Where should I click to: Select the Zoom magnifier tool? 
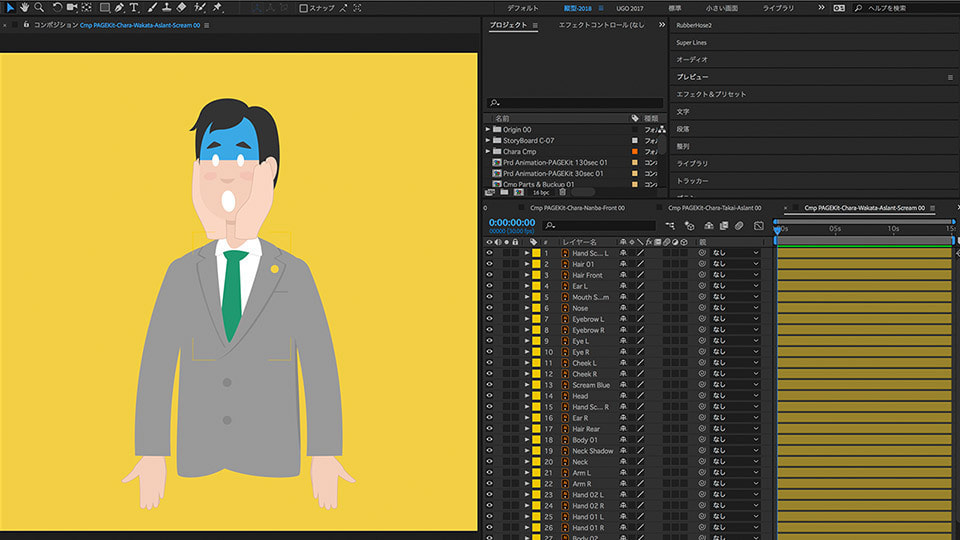[39, 7]
